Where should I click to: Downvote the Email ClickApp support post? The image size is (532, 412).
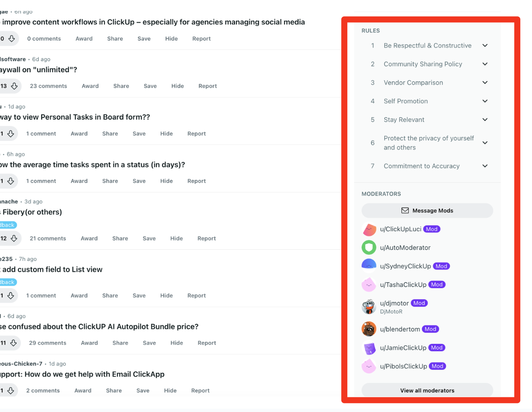11,391
